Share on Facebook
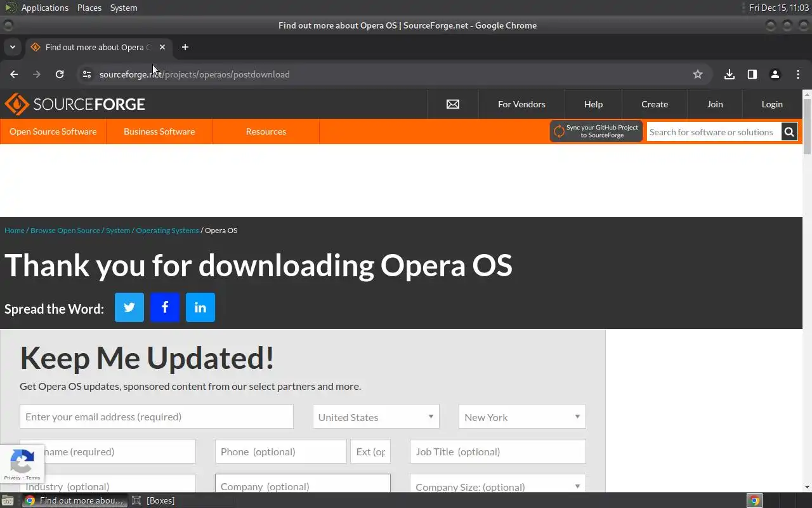 [165, 307]
